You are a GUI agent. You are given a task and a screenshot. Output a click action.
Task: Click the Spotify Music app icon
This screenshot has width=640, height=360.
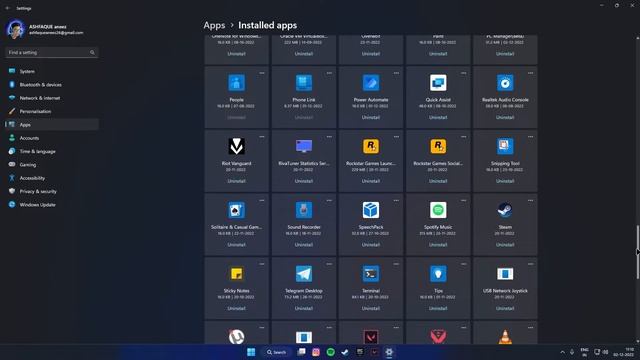pos(438,210)
